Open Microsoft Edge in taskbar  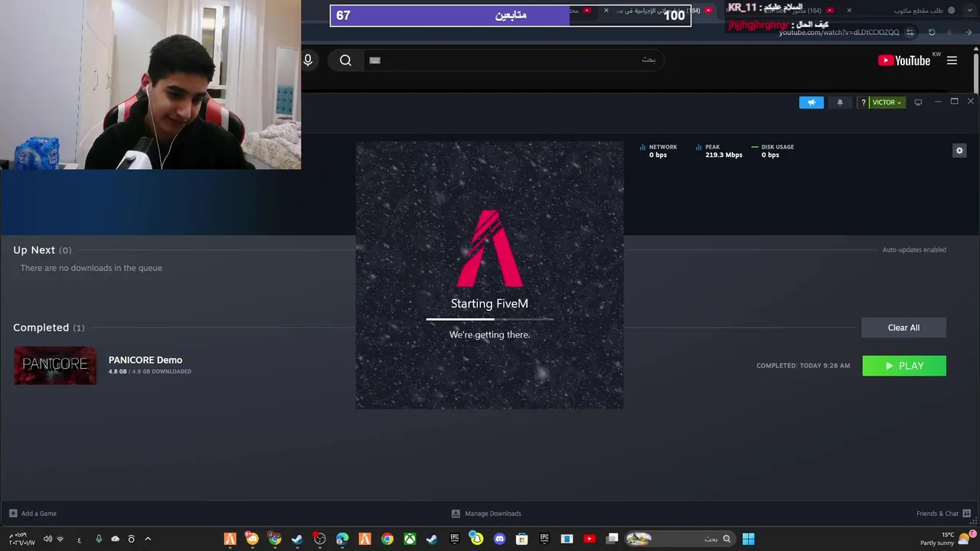(342, 539)
